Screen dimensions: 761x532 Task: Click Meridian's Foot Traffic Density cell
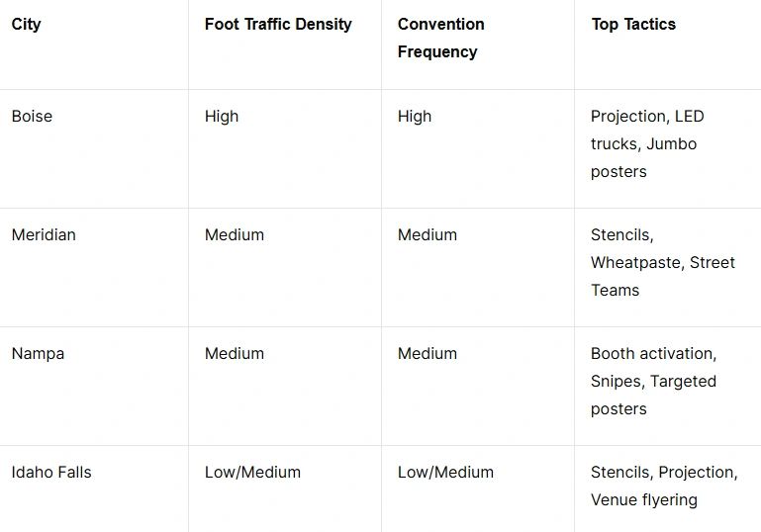pyautogui.click(x=235, y=235)
